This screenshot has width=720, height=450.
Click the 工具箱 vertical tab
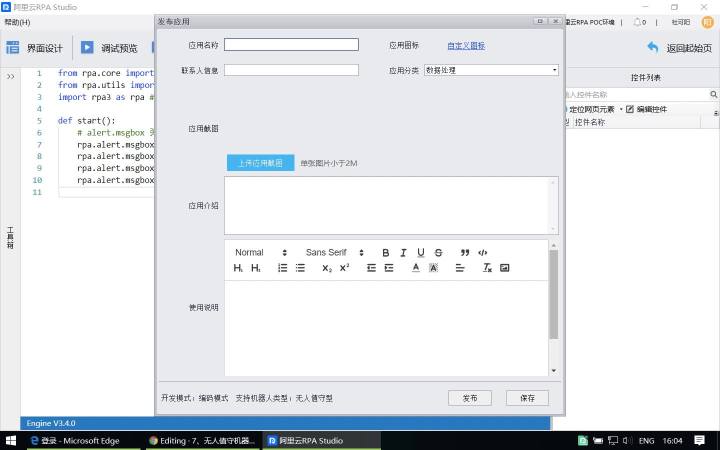point(10,237)
